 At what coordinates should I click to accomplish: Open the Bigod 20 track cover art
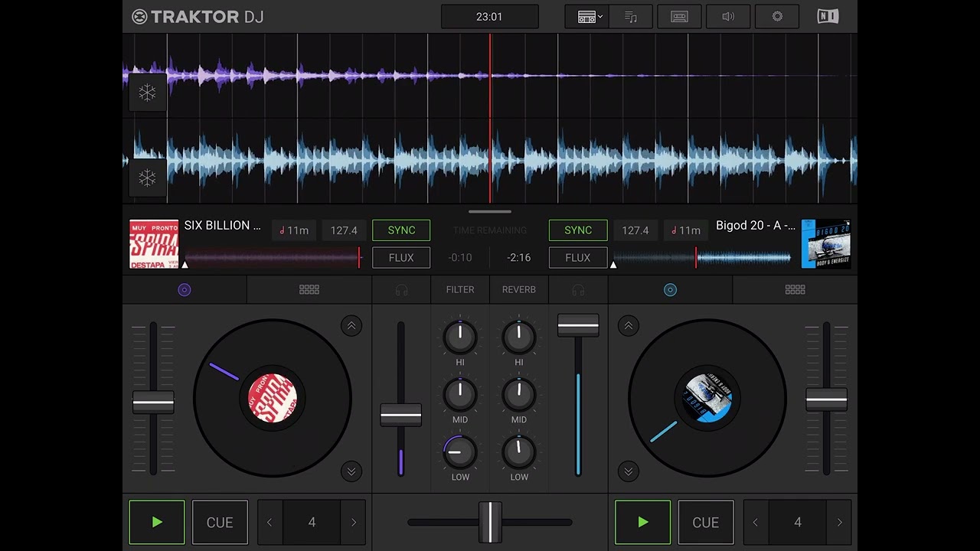pos(825,244)
